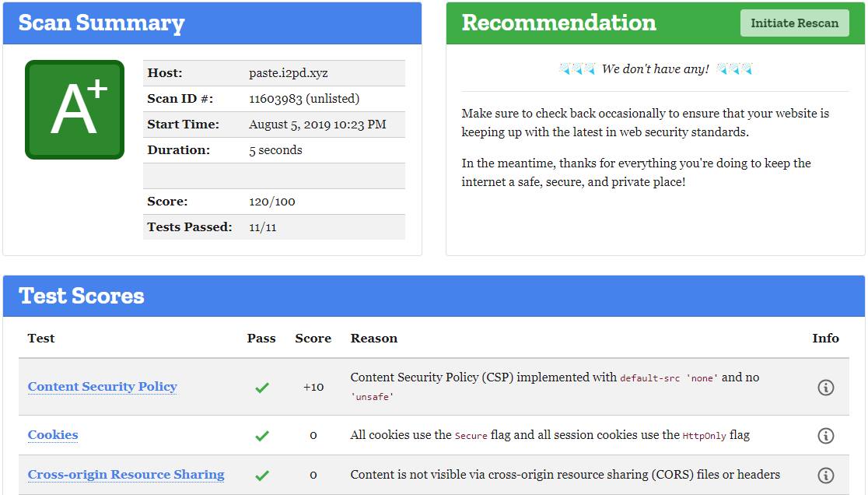868x495 pixels.
Task: Open the Cookies test details link
Action: click(52, 435)
